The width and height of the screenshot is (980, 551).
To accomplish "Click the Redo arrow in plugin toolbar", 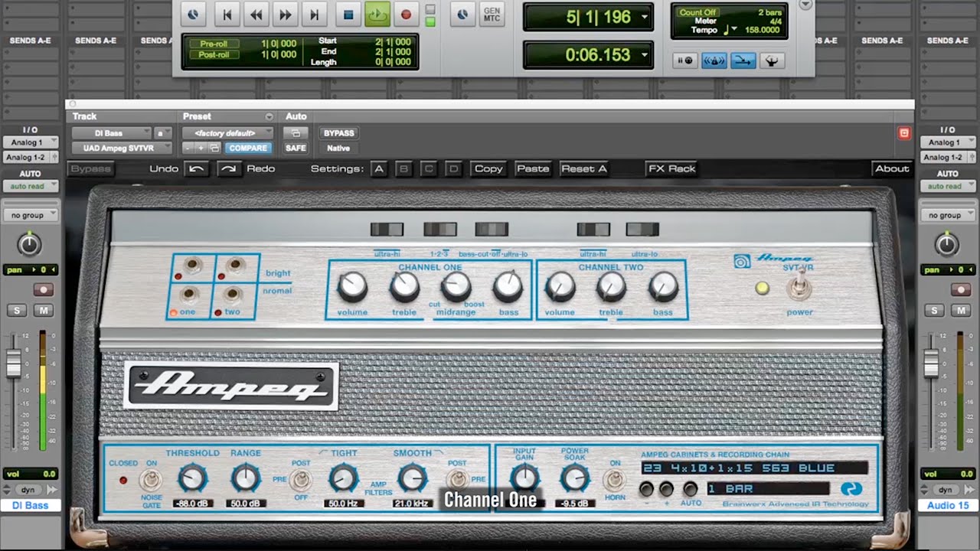I will (x=228, y=168).
